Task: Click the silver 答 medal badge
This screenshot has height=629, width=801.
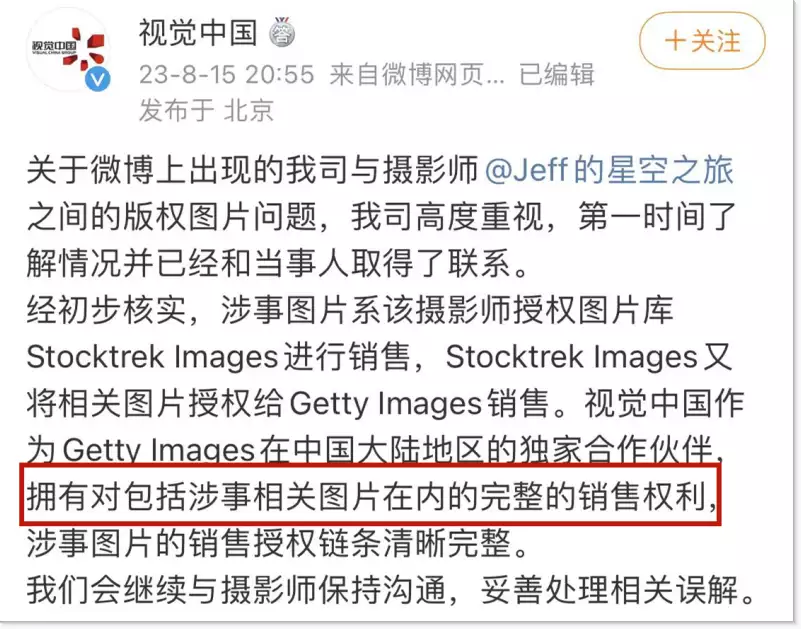Action: pos(282,33)
